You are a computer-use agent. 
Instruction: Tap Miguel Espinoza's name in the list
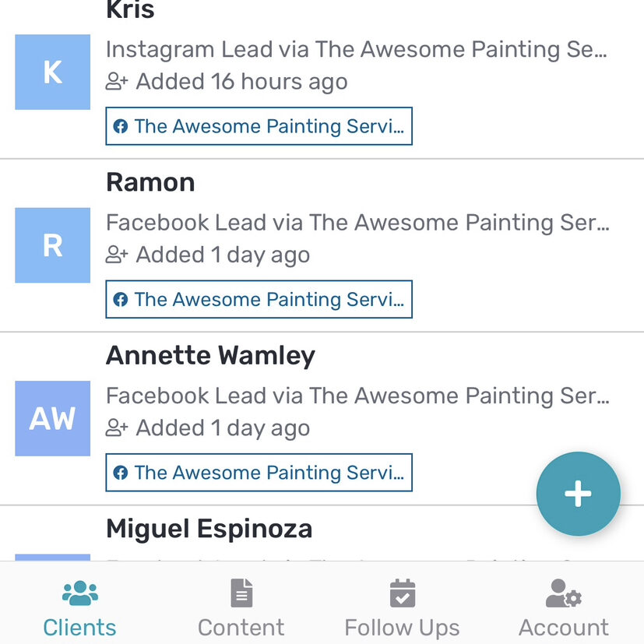[209, 529]
